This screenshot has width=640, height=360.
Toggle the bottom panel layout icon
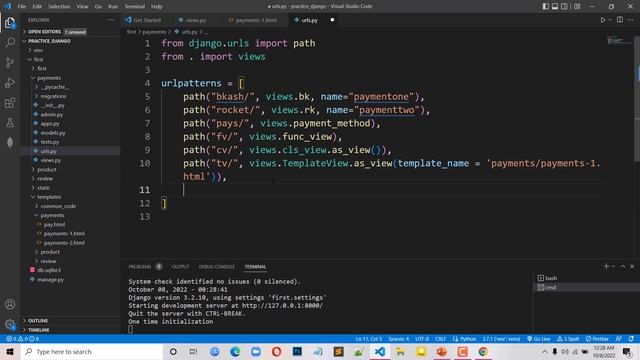click(x=555, y=6)
